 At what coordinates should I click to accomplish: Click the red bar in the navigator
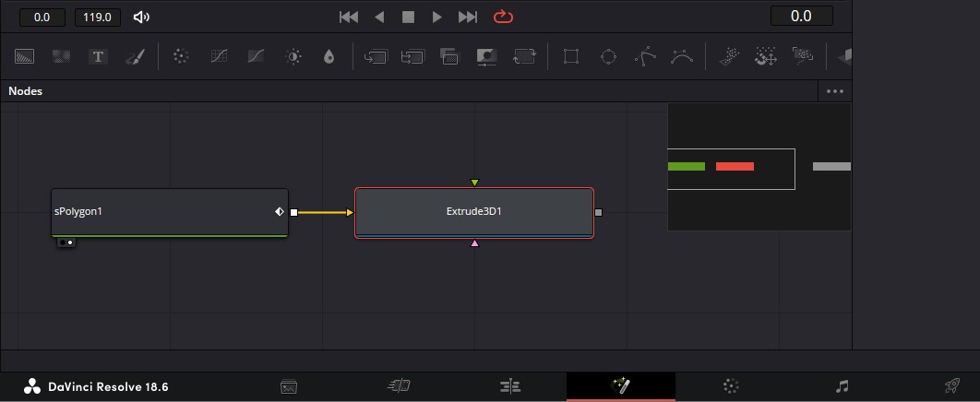[735, 166]
